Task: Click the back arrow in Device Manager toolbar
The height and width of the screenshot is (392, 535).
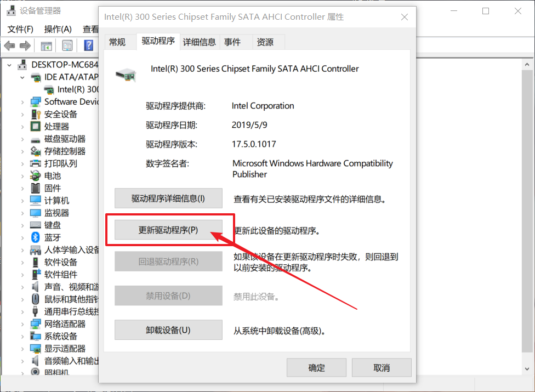Action: pyautogui.click(x=9, y=46)
